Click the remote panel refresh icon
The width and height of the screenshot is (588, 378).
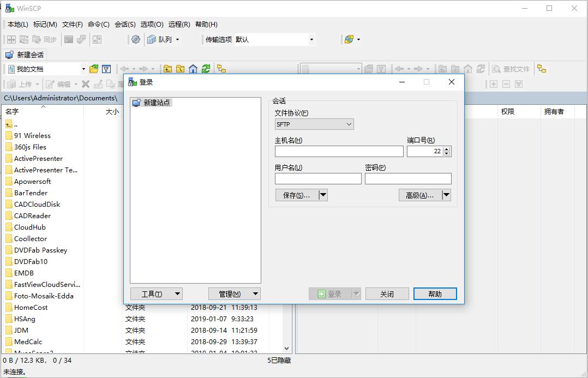481,69
